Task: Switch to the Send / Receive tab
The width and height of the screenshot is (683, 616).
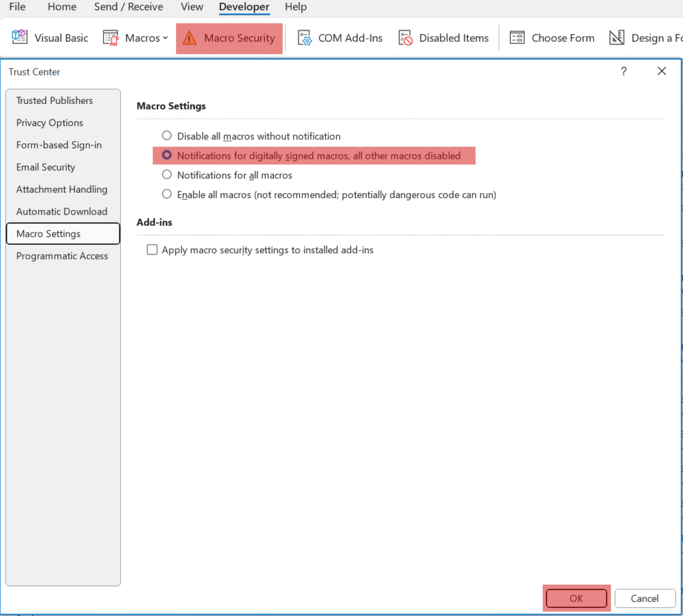Action: [x=128, y=7]
